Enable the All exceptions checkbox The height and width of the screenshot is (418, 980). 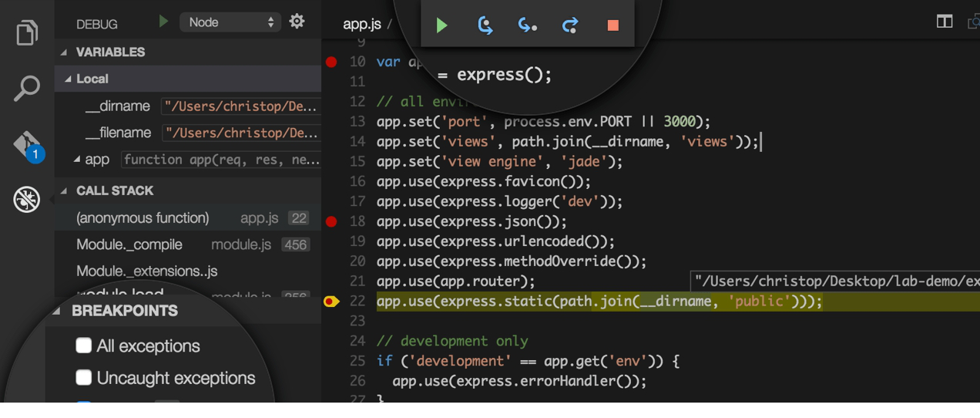click(84, 346)
